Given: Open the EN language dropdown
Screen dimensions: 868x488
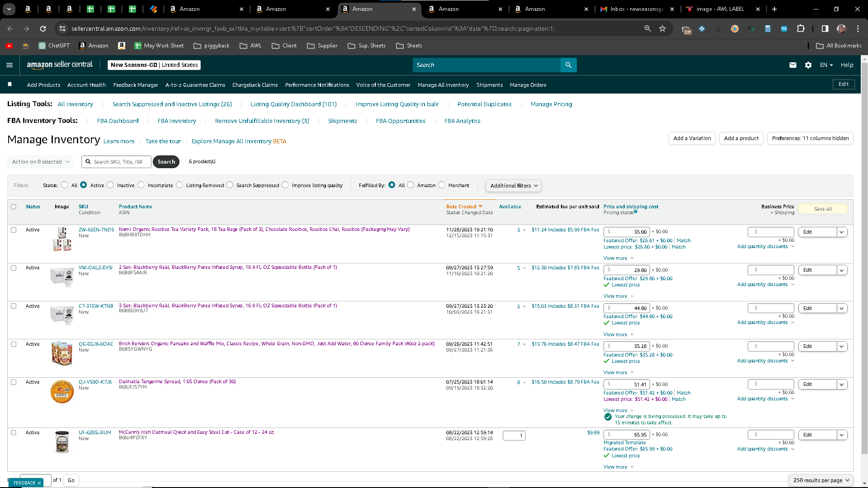Looking at the screenshot, I should 826,65.
